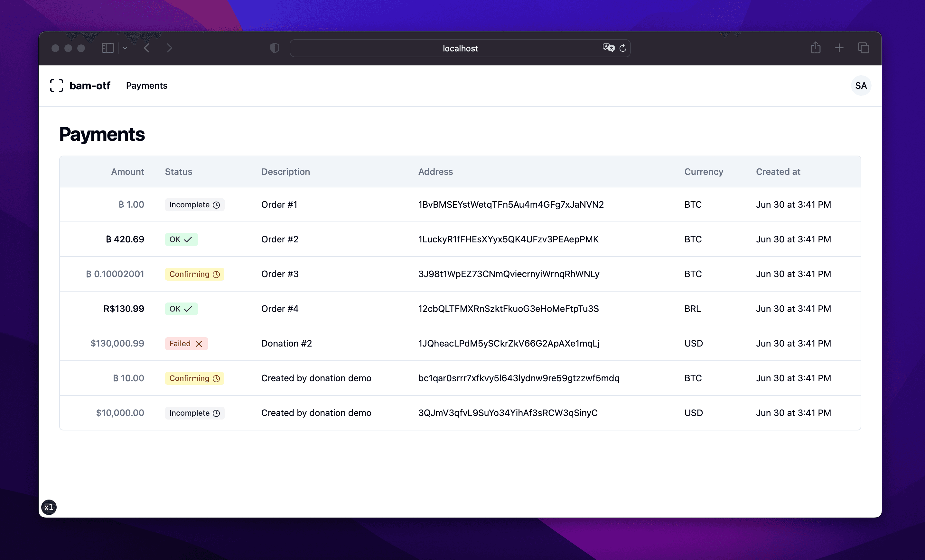
Task: Open the SA user avatar menu
Action: point(860,86)
